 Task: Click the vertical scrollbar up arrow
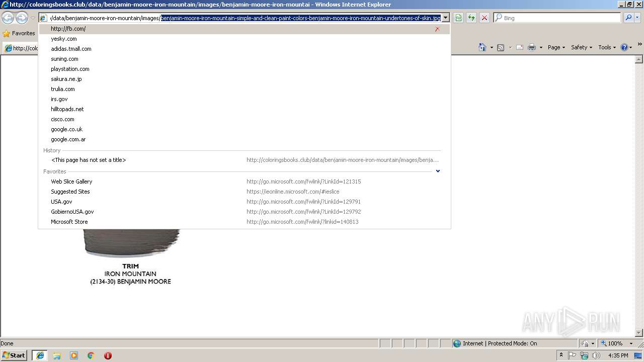639,59
